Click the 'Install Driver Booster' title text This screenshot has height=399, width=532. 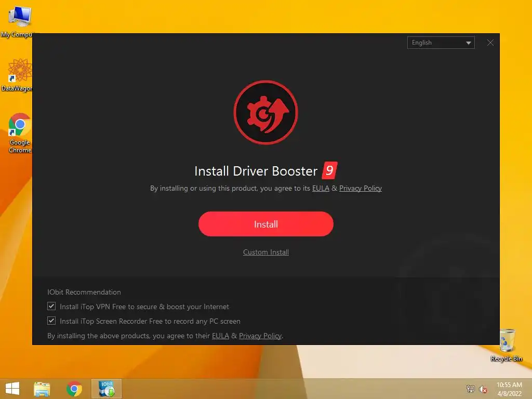[x=256, y=171]
